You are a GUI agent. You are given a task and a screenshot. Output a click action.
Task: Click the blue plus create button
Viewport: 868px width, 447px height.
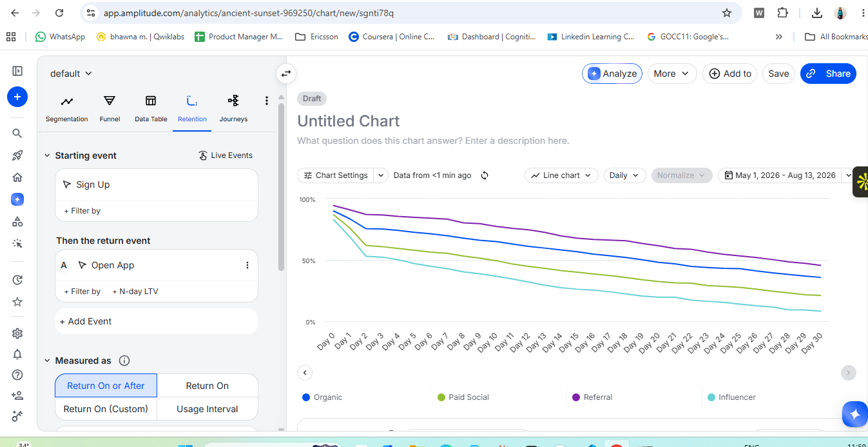tap(17, 97)
